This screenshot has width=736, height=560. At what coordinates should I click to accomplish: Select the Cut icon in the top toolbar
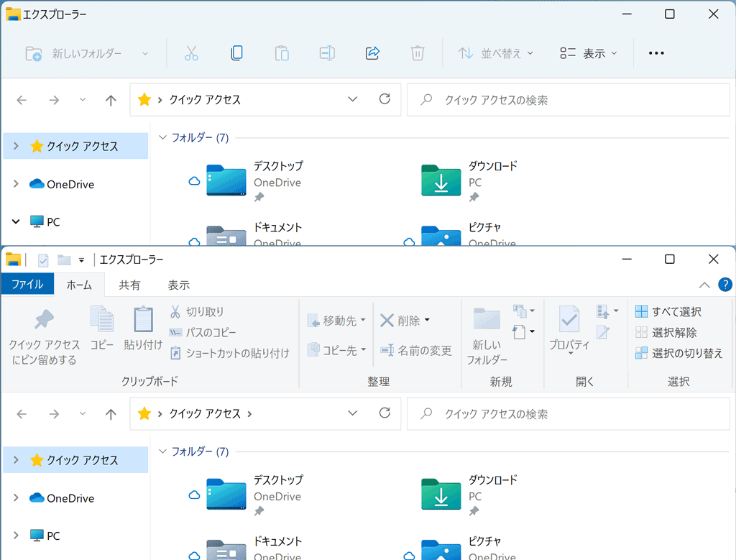[x=190, y=52]
